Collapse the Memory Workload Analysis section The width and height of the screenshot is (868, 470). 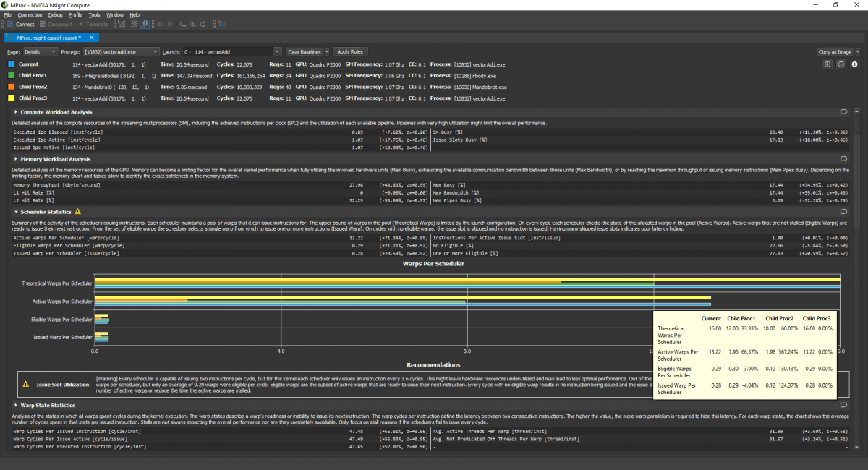pyautogui.click(x=16, y=158)
